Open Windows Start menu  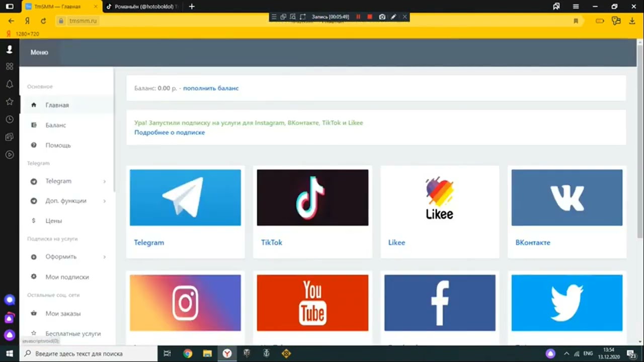[10, 353]
